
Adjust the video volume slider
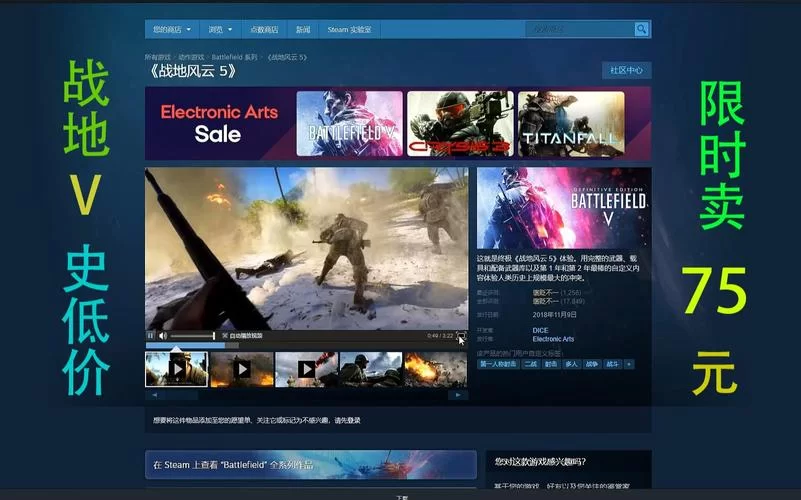[x=193, y=336]
